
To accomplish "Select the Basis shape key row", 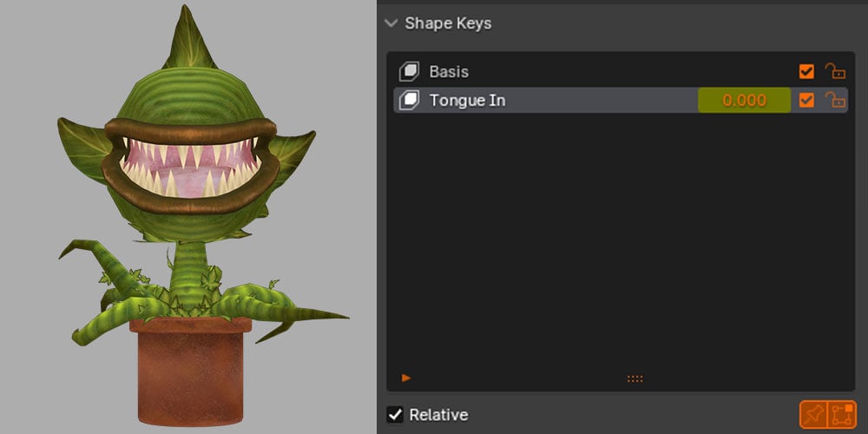I will coord(621,71).
